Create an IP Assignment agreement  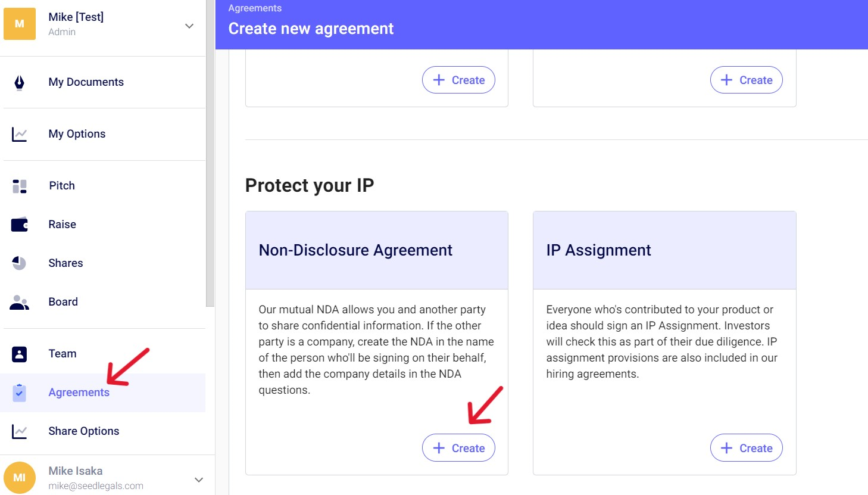click(x=746, y=448)
